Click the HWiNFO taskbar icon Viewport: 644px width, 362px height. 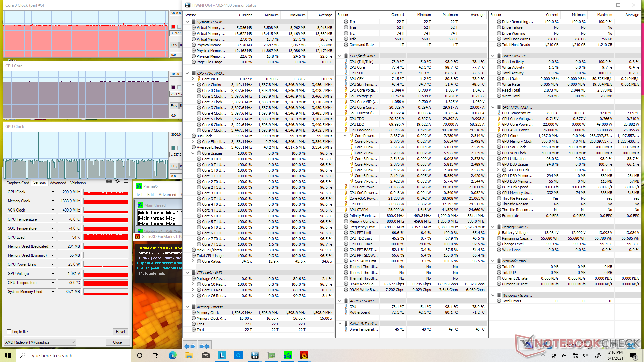[255, 355]
